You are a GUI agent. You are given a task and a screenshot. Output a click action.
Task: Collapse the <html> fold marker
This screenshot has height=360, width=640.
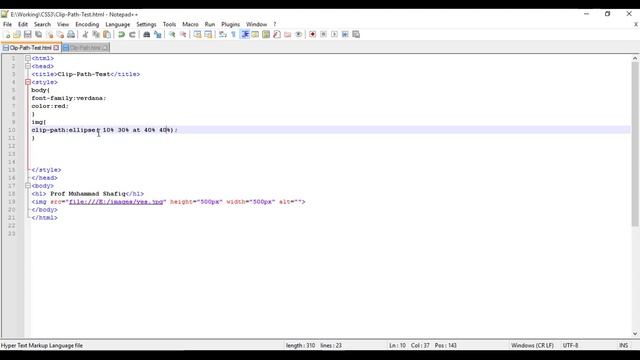[28, 58]
